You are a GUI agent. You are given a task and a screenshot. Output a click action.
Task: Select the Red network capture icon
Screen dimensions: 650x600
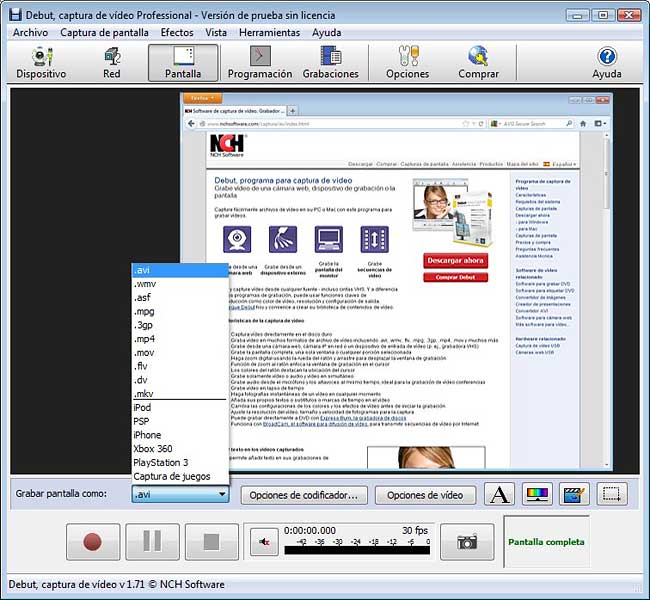tap(112, 62)
